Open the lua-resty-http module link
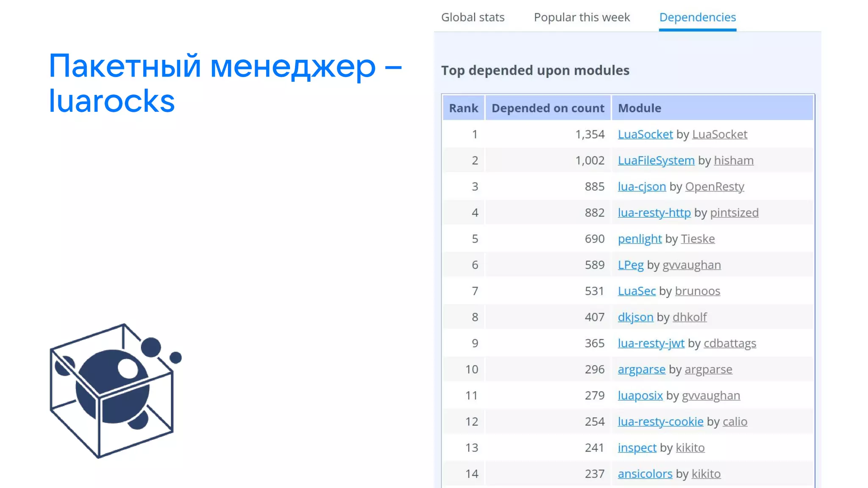The height and width of the screenshot is (488, 868). coord(654,213)
